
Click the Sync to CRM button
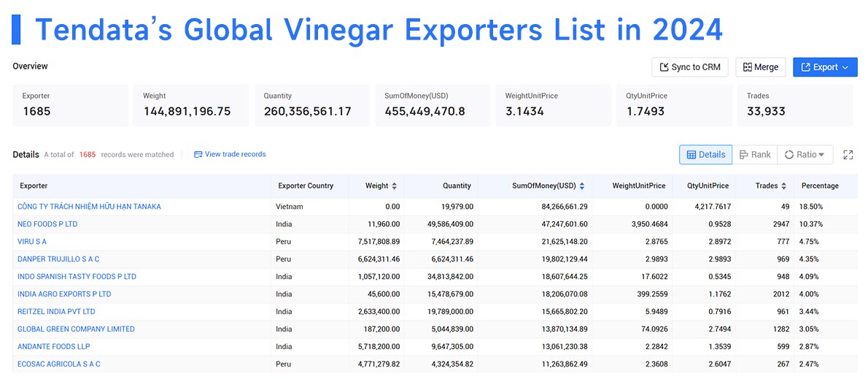click(690, 67)
